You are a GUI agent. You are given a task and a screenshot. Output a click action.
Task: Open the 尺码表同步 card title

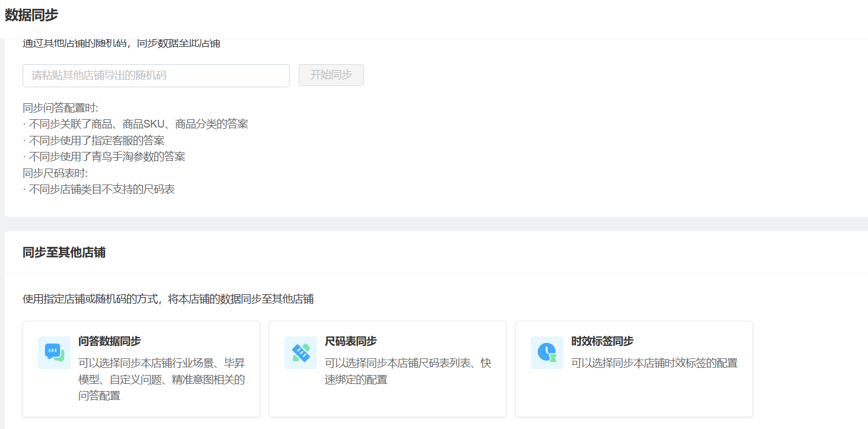(x=351, y=341)
